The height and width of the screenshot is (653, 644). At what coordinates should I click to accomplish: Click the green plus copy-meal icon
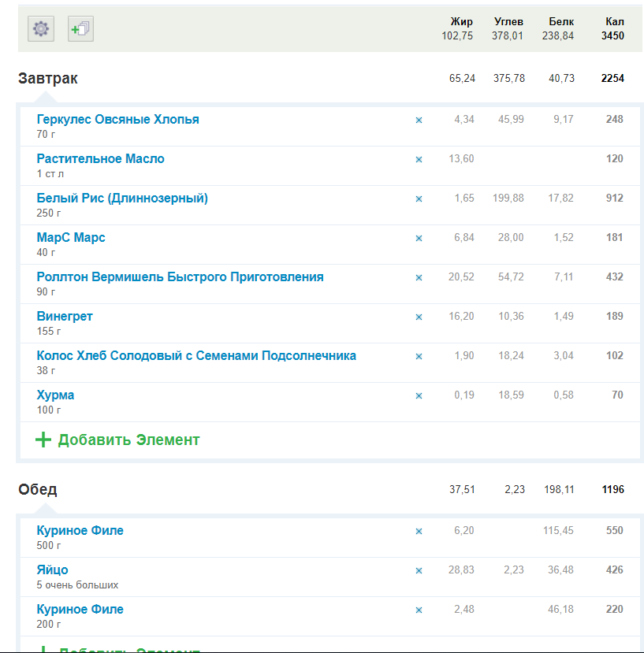coord(80,29)
